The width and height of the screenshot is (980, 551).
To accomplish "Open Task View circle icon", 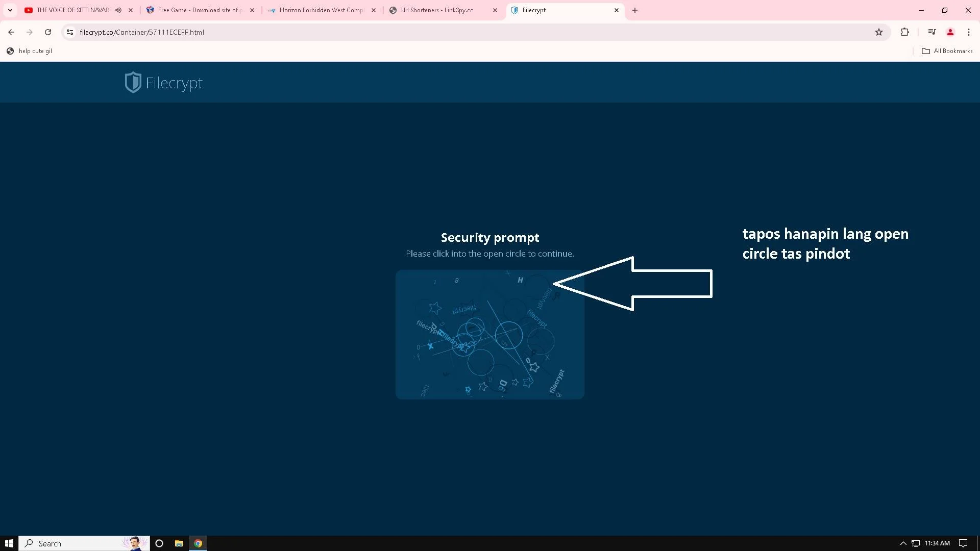I will (x=159, y=543).
